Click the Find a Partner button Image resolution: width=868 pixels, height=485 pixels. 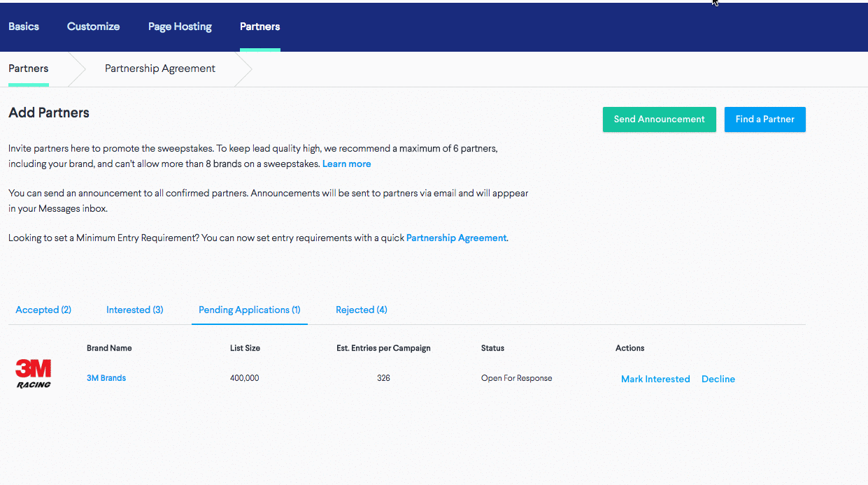point(765,120)
